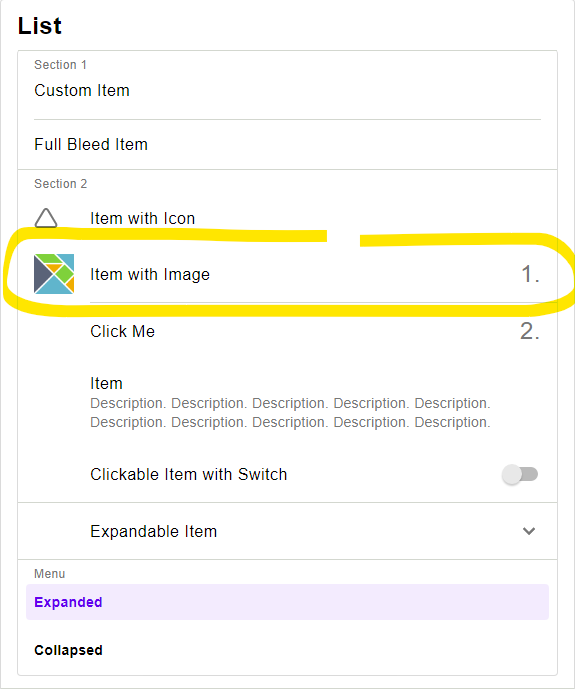
Task: Click the Item title above the descriptions
Action: [x=106, y=383]
